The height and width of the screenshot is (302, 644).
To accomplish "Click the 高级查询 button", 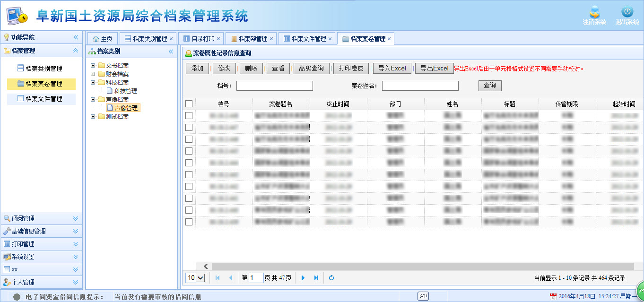I will pos(311,69).
